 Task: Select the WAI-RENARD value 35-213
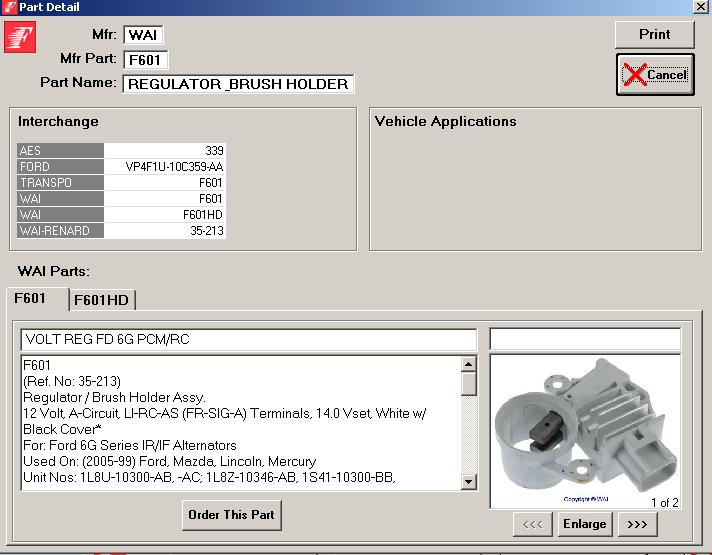pyautogui.click(x=165, y=231)
